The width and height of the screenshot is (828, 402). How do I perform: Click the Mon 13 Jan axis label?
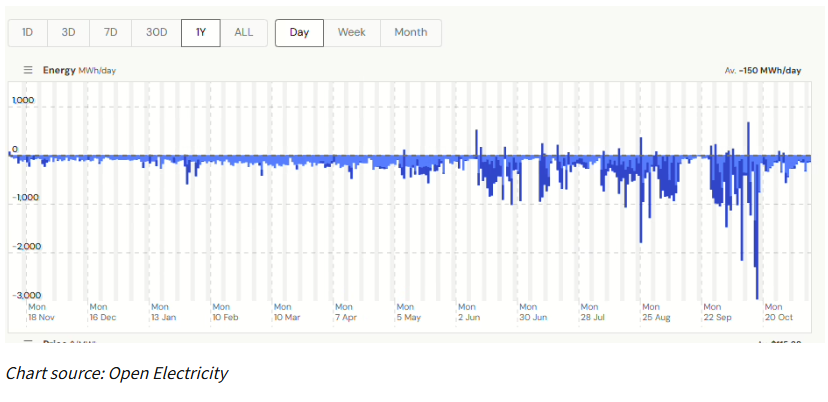[164, 312]
